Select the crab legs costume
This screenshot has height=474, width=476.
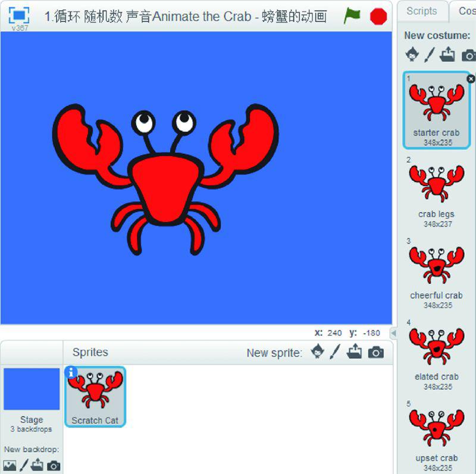pos(437,192)
